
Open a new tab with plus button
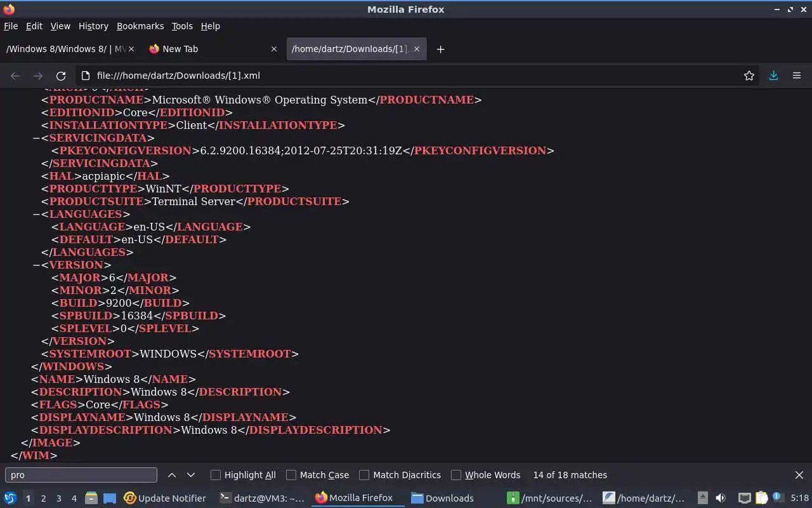440,49
